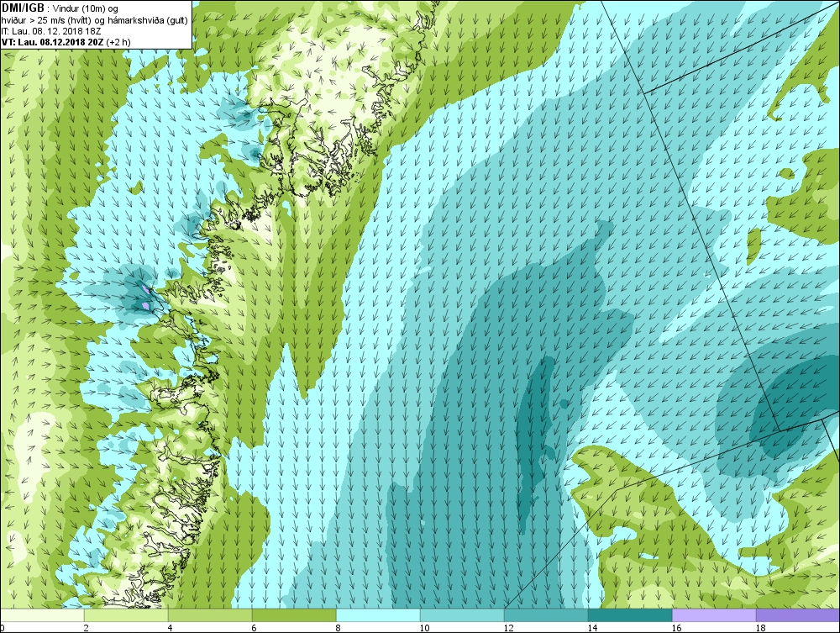This screenshot has height=633, width=840.
Task: Click the 'VT: Lau. 08.12.2018 20Z (+2 h)' line
Action: [66, 42]
